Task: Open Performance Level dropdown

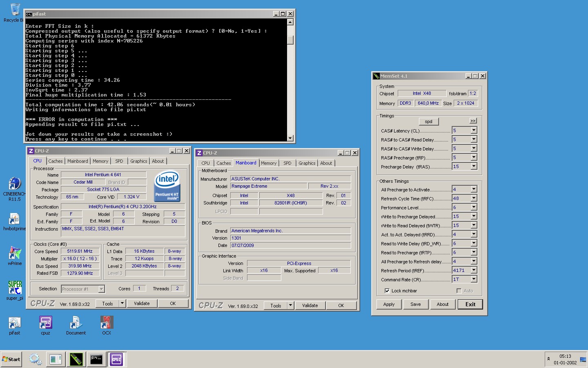Action: click(x=474, y=207)
